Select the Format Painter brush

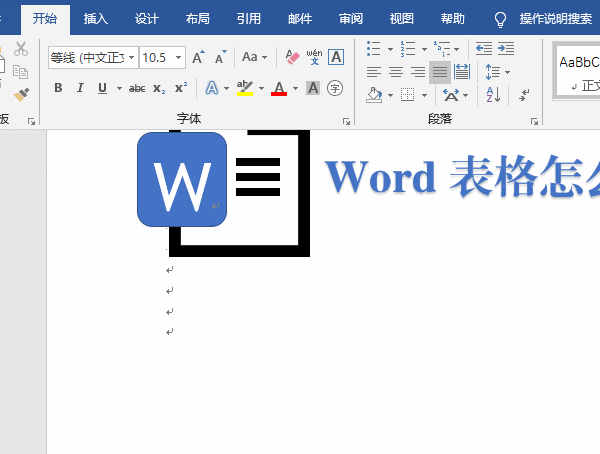pyautogui.click(x=21, y=94)
